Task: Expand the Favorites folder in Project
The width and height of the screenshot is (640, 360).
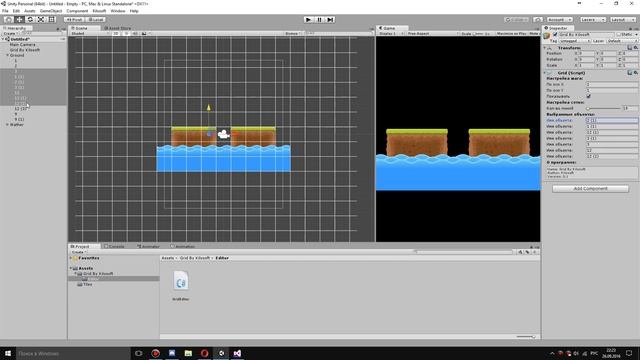Action: (71, 258)
